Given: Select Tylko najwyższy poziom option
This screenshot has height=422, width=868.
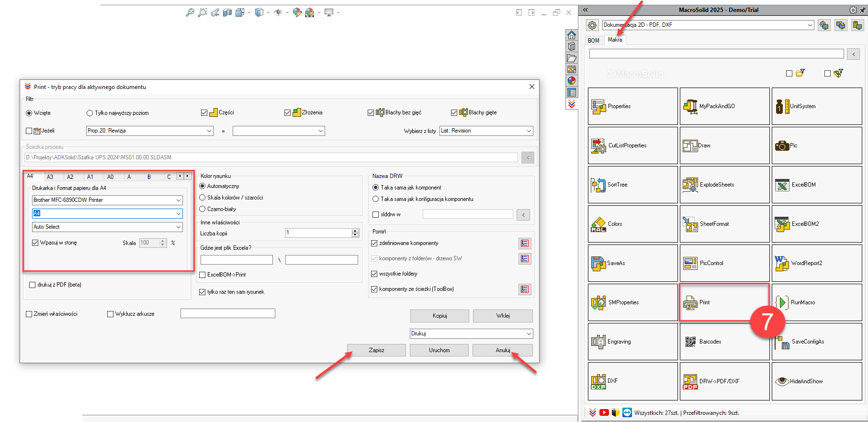Looking at the screenshot, I should [90, 113].
